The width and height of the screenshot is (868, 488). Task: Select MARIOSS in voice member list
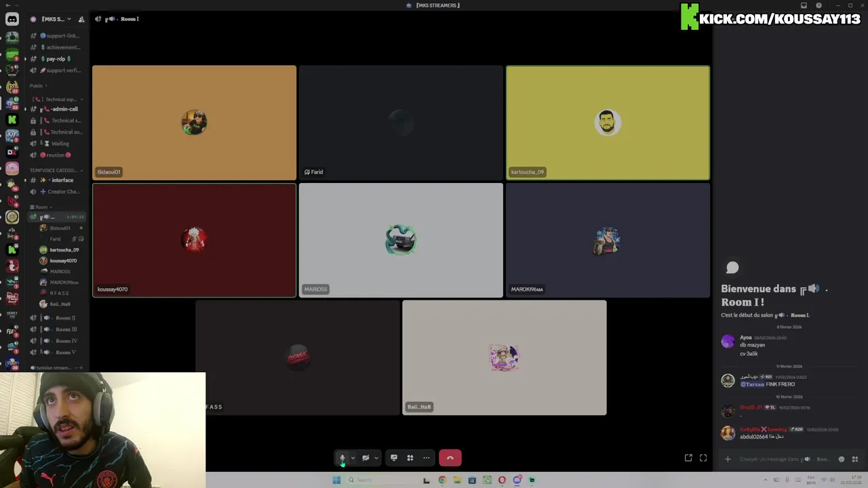pos(61,272)
